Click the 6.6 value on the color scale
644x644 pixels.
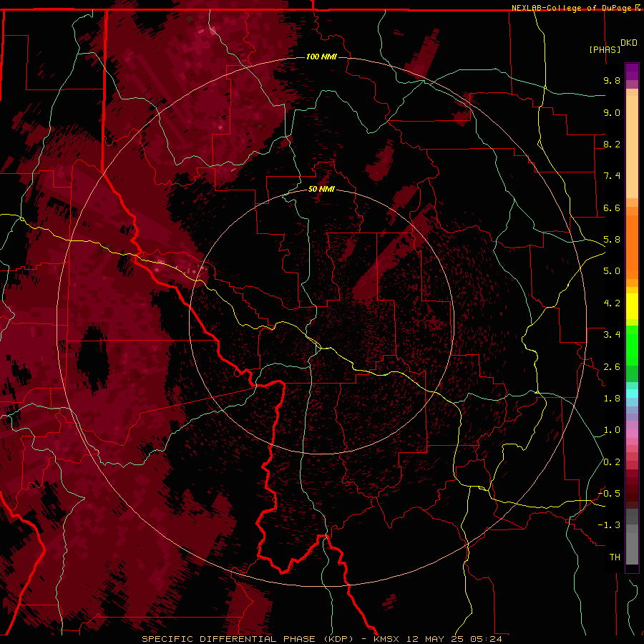click(612, 208)
